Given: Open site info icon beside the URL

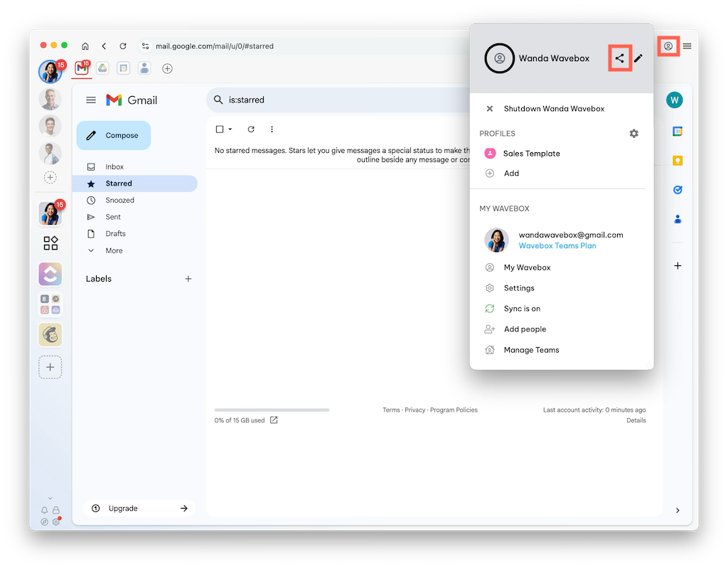Looking at the screenshot, I should [145, 46].
